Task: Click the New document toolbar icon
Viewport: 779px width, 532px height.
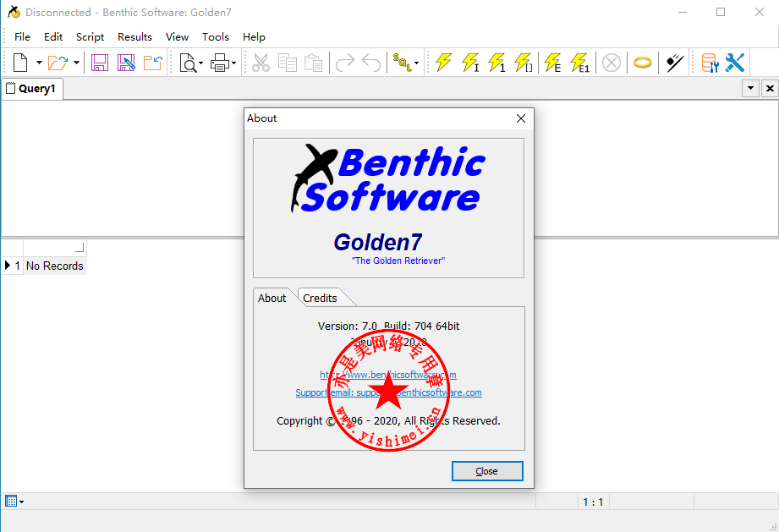Action: (20, 63)
